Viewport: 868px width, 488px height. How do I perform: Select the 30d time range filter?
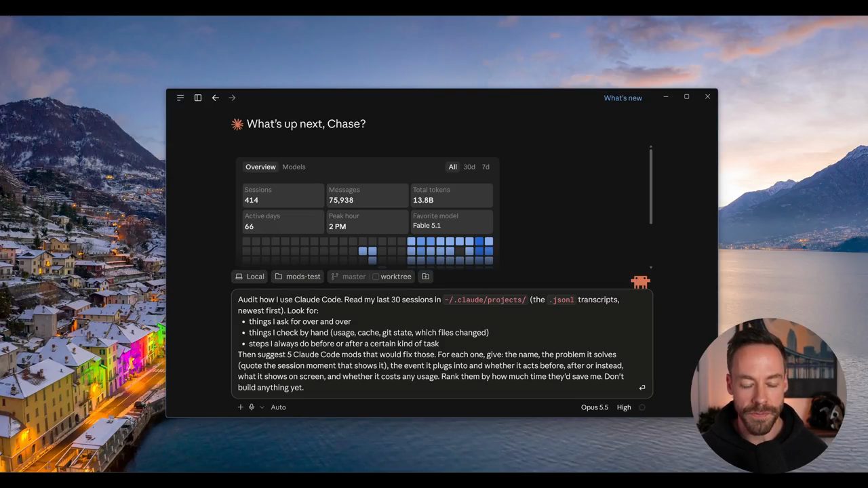(x=469, y=167)
